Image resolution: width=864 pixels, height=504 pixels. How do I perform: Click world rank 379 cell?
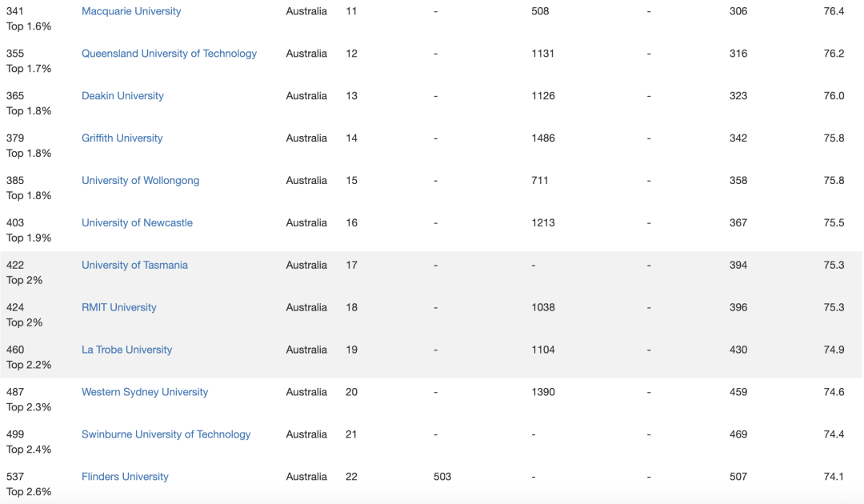tap(15, 138)
